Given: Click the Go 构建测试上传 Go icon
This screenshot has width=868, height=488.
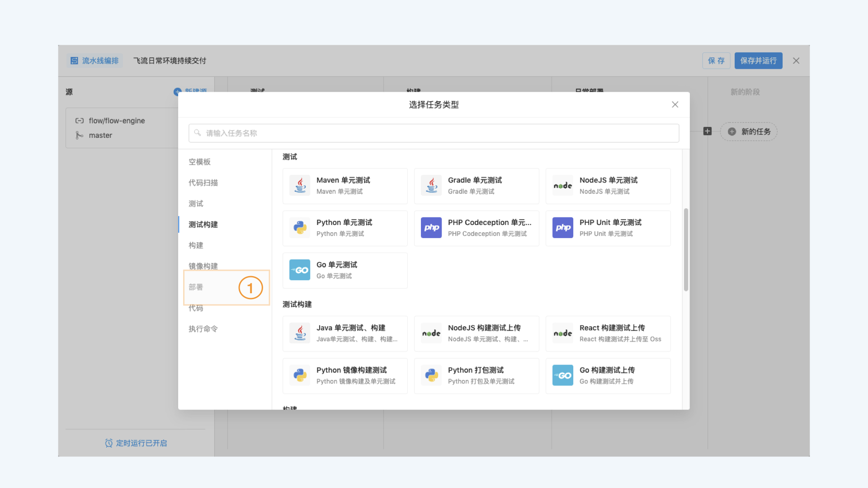Looking at the screenshot, I should tap(563, 375).
